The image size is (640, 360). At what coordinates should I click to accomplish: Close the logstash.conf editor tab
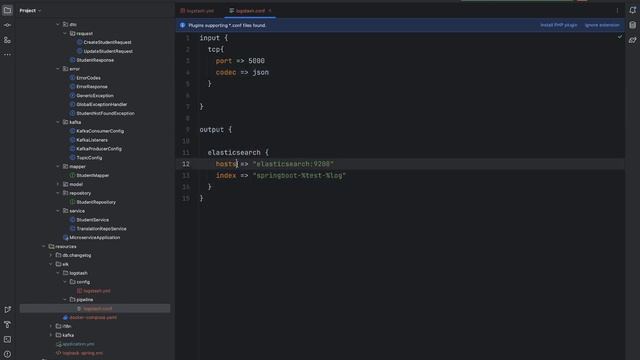click(270, 11)
